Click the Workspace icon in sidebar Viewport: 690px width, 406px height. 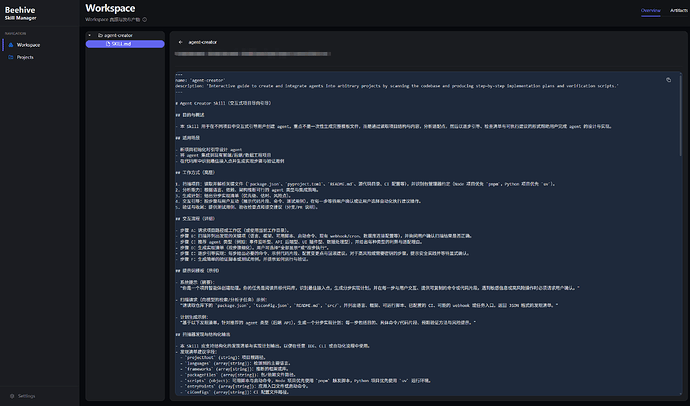[11, 45]
